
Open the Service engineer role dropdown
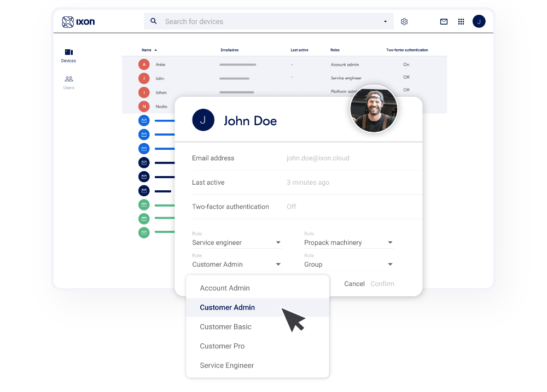click(x=236, y=242)
